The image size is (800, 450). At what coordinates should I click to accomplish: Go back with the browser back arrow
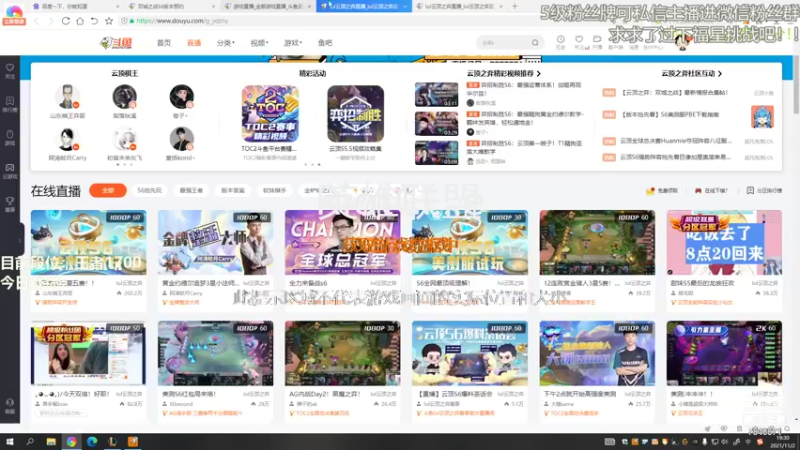tap(36, 21)
